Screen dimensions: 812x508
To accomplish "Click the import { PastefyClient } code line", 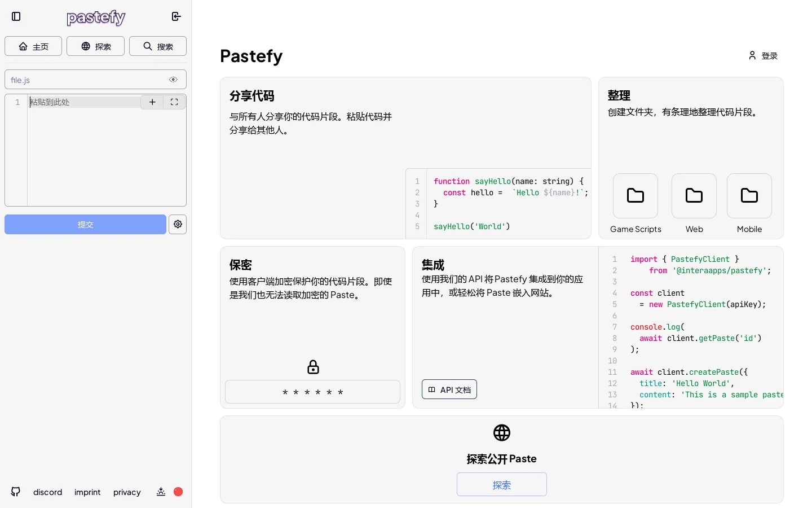I will (685, 259).
